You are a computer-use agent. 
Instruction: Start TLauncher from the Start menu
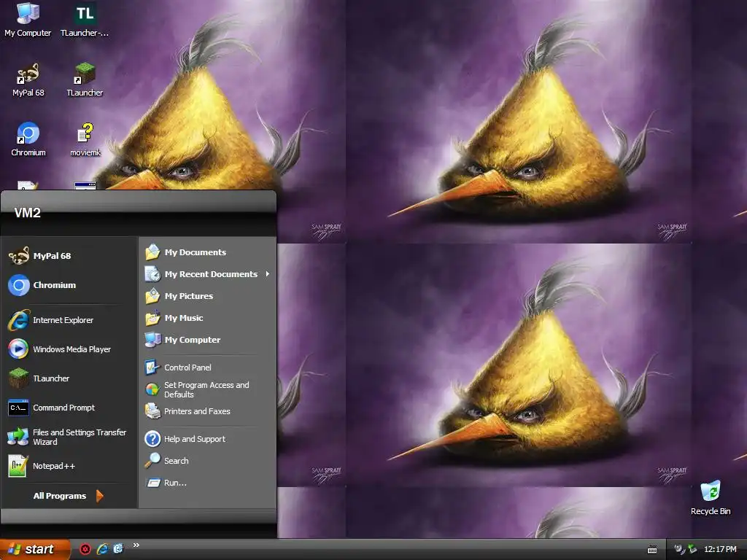point(69,378)
